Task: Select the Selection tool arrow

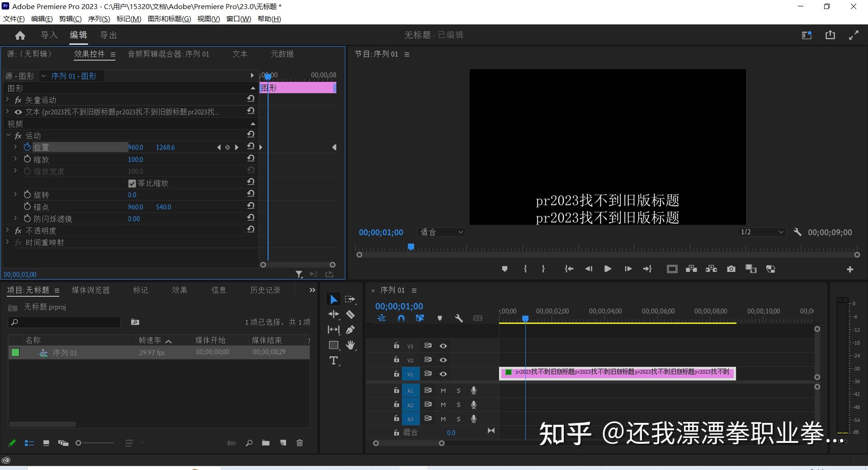Action: 333,299
